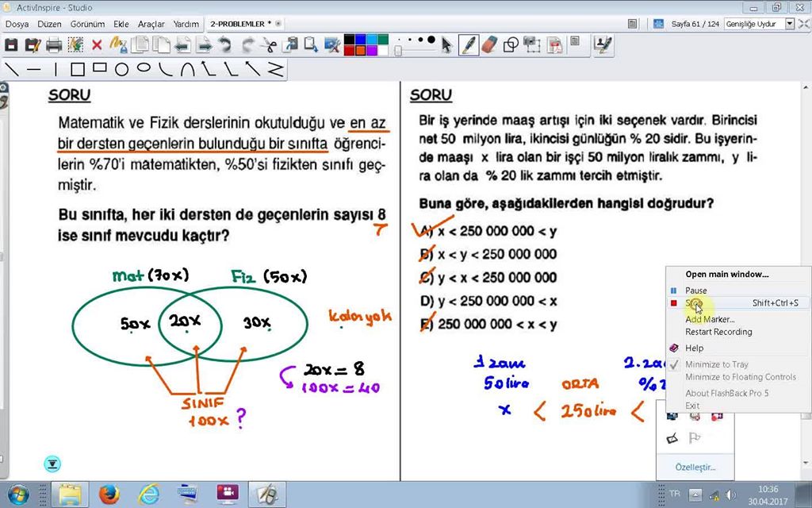This screenshot has width=812, height=508.
Task: Pick the green color swatch
Action: (383, 40)
